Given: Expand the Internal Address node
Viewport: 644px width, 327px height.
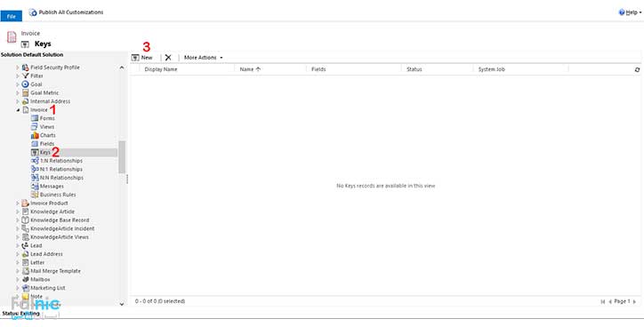Looking at the screenshot, I should tap(18, 101).
